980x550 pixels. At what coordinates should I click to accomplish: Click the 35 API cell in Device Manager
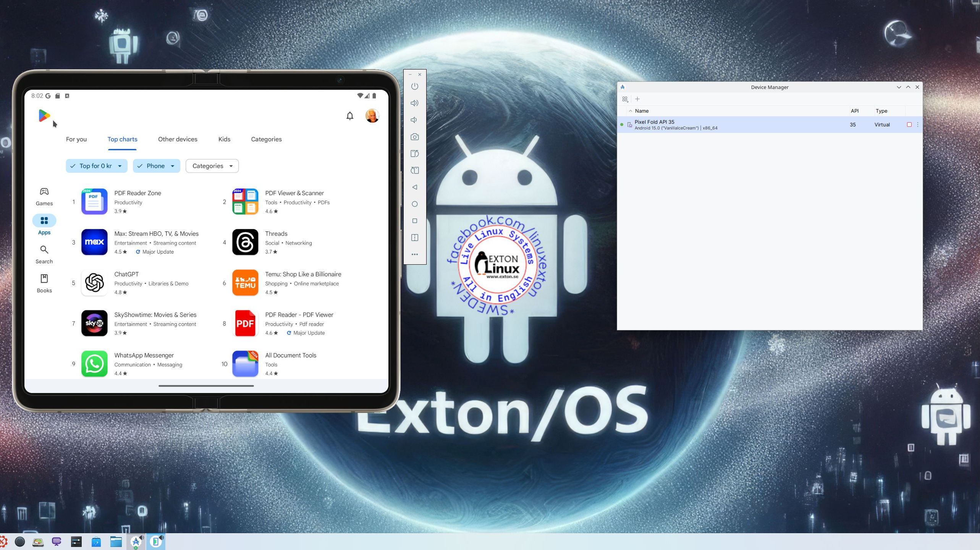pos(852,125)
